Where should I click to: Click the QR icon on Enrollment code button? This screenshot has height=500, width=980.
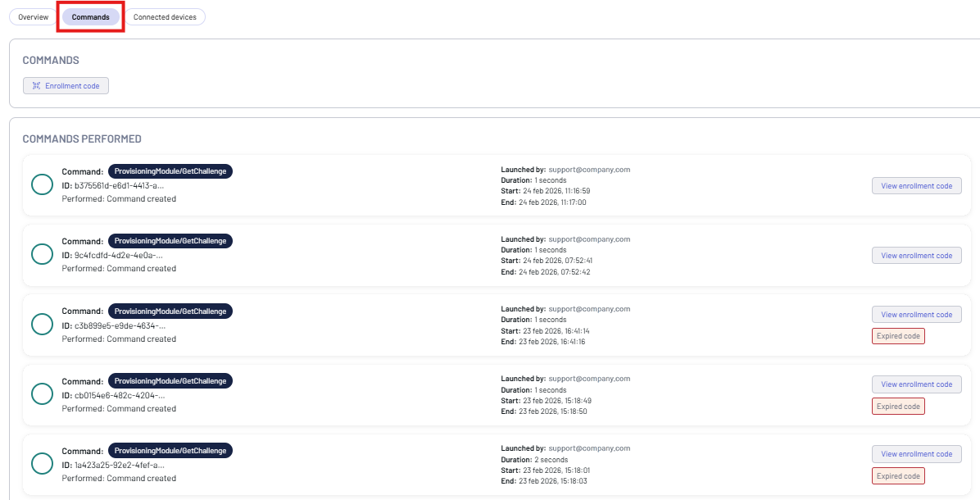(36, 86)
